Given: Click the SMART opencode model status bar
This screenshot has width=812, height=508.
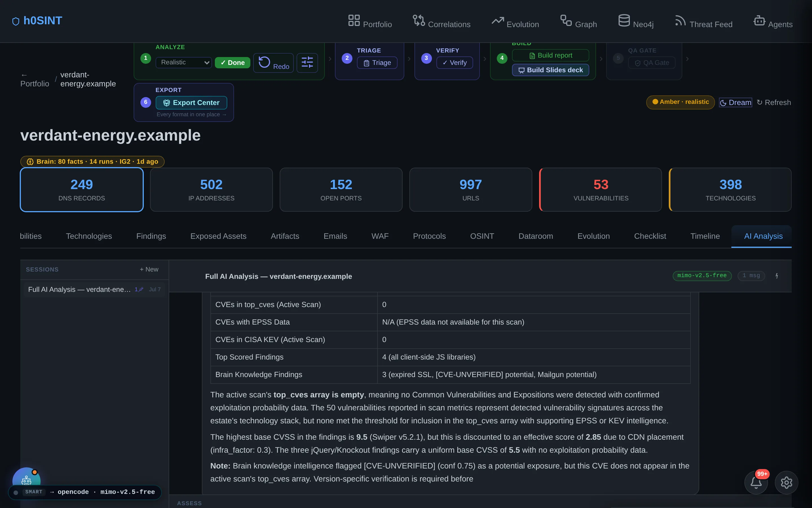Looking at the screenshot, I should (x=85, y=492).
